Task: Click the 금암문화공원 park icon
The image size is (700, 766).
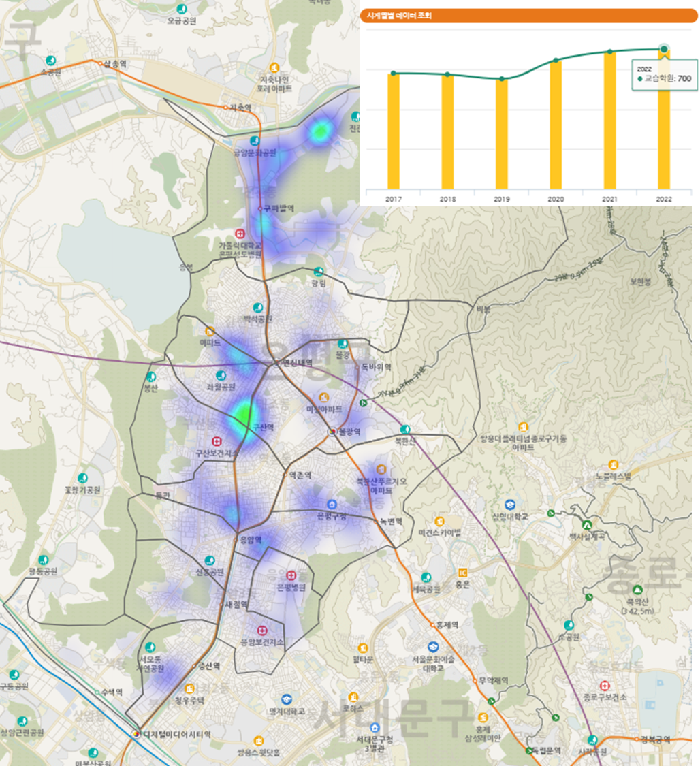Action: (254, 141)
